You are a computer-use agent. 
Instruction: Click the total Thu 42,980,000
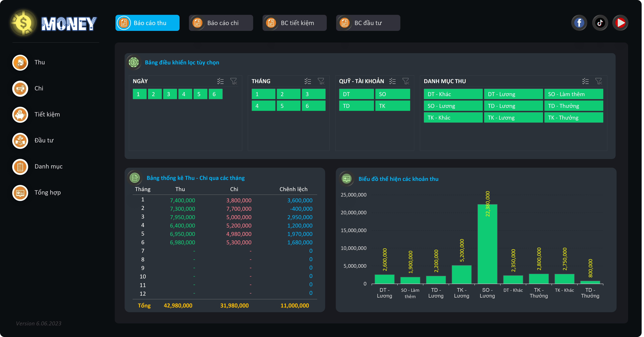coord(178,306)
